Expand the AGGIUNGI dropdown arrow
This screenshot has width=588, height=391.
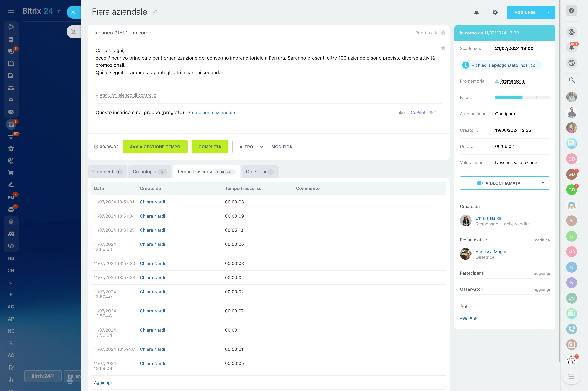548,12
